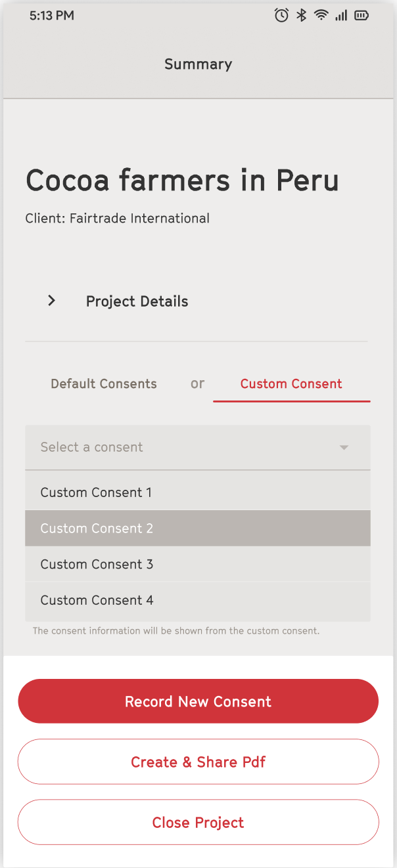Tap the Cocoa farmers in Peru title
The height and width of the screenshot is (868, 397).
pyautogui.click(x=182, y=180)
